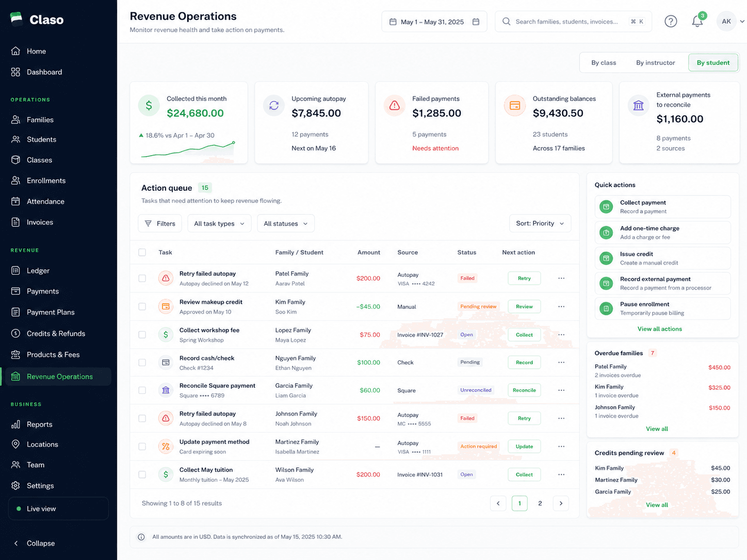The height and width of the screenshot is (560, 747).
Task: Open more options for Kim Family row
Action: click(x=561, y=307)
